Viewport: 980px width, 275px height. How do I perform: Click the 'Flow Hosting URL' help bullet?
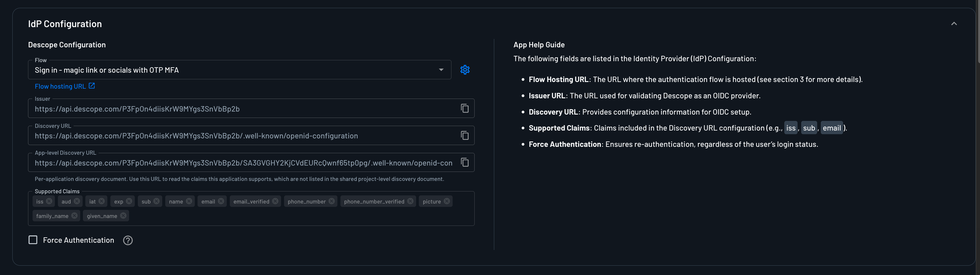[695, 80]
